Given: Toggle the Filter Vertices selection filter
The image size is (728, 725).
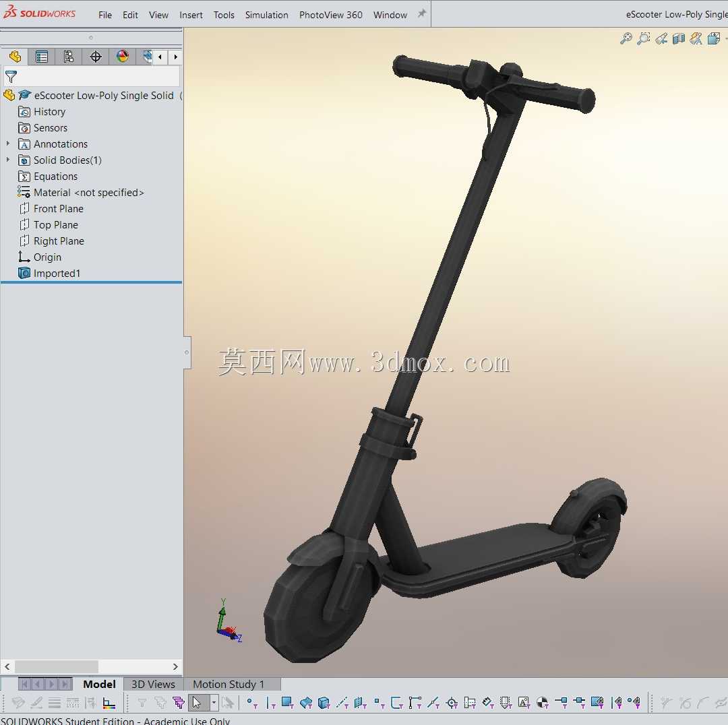Looking at the screenshot, I should coord(251,703).
